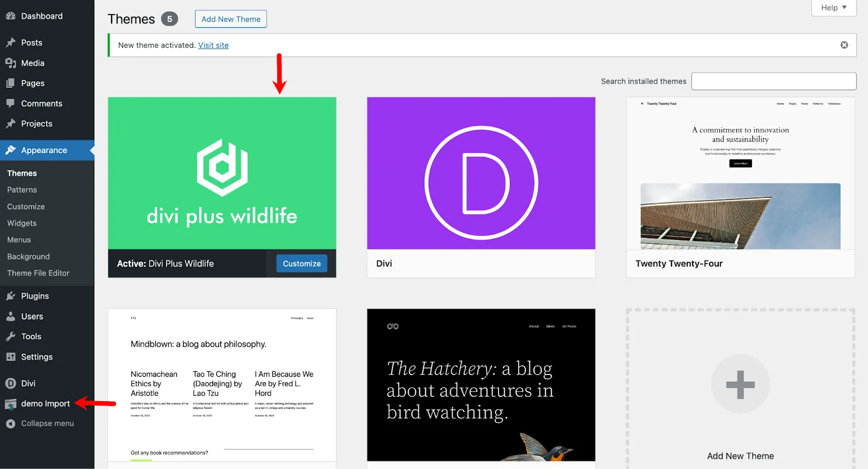Open the Widgets submenu item

tap(22, 223)
